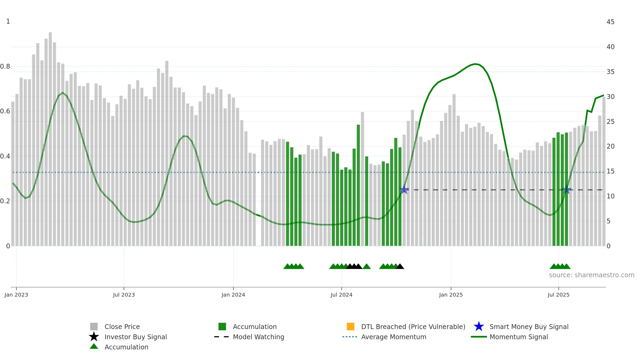The image size is (644, 362).
Task: Click the orange DTL Breached legend swatch
Action: pyautogui.click(x=350, y=327)
